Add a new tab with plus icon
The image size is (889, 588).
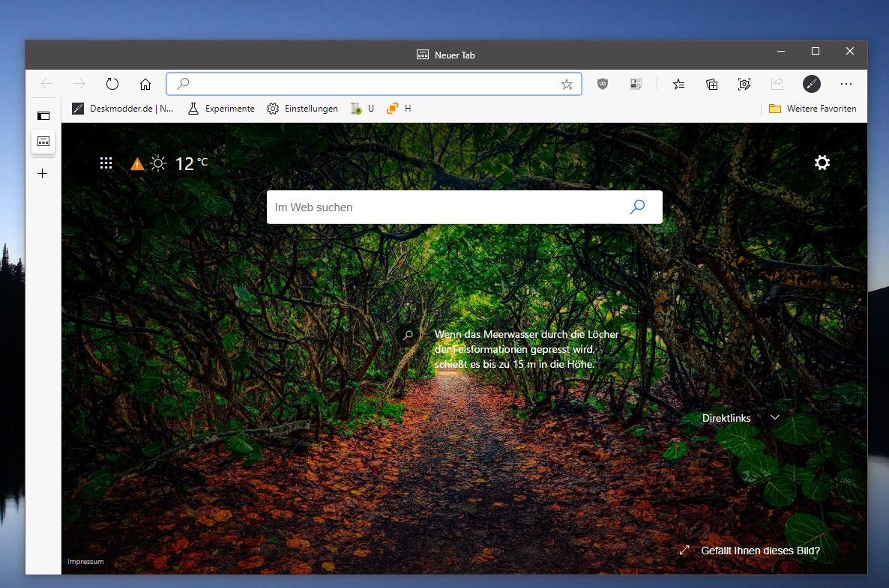pos(43,173)
